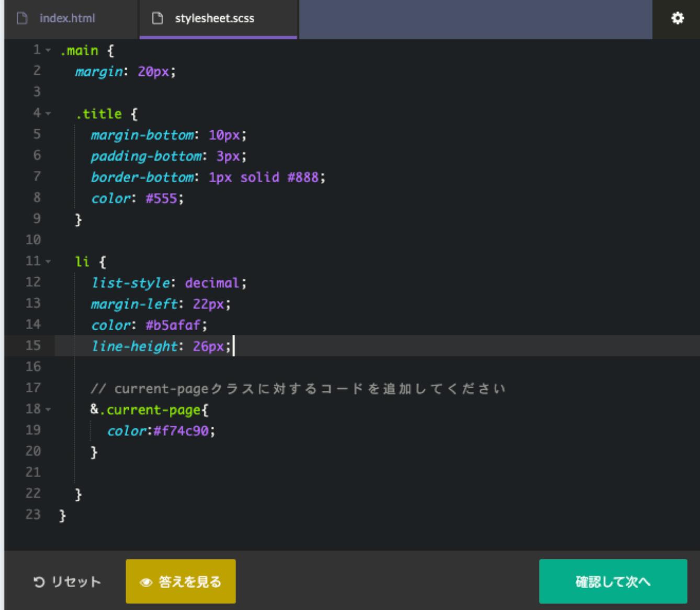Click margin-left property on line 13
The height and width of the screenshot is (610, 700).
tap(134, 304)
